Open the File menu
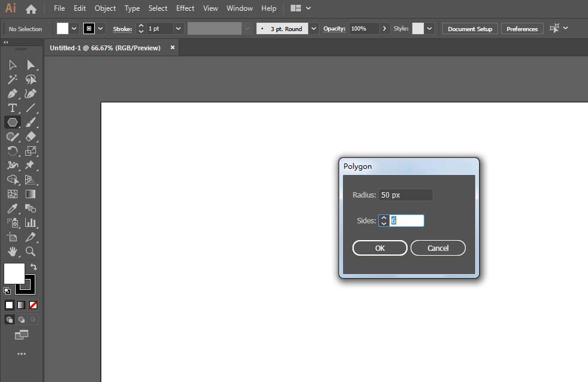This screenshot has height=382, width=588. [x=59, y=8]
